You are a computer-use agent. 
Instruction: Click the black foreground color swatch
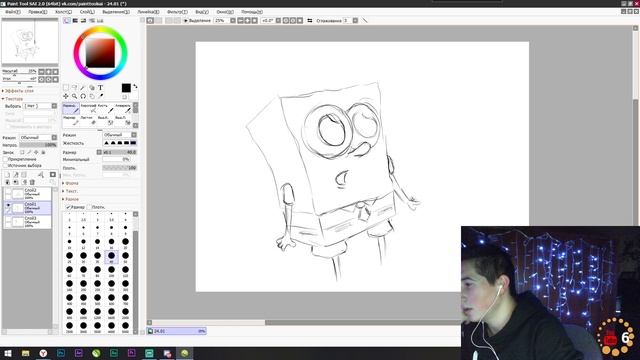click(126, 88)
